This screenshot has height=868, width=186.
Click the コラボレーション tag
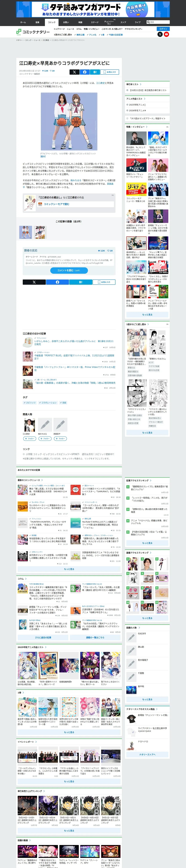[48, 403]
